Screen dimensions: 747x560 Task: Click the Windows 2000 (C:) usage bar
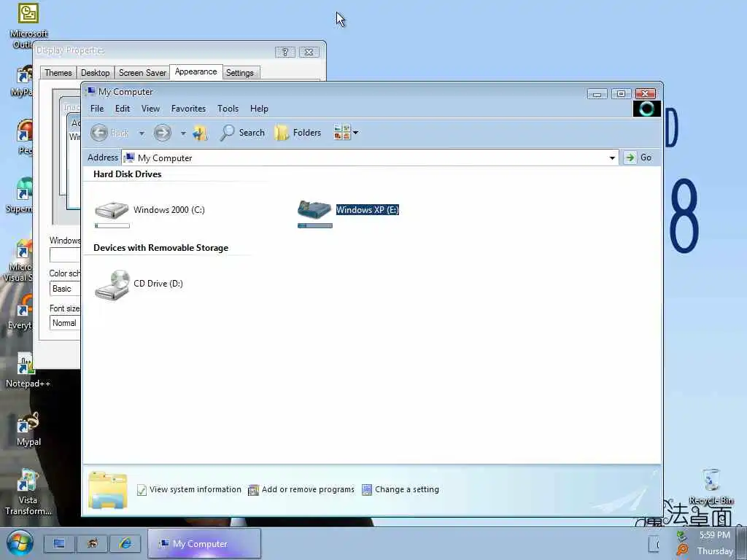point(112,226)
